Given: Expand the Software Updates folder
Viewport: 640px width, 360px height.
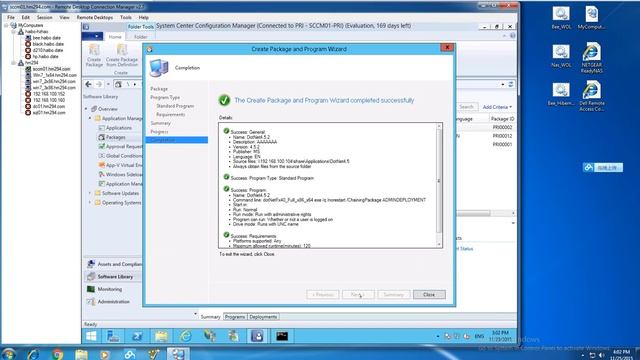Looking at the screenshot, I should [x=90, y=193].
